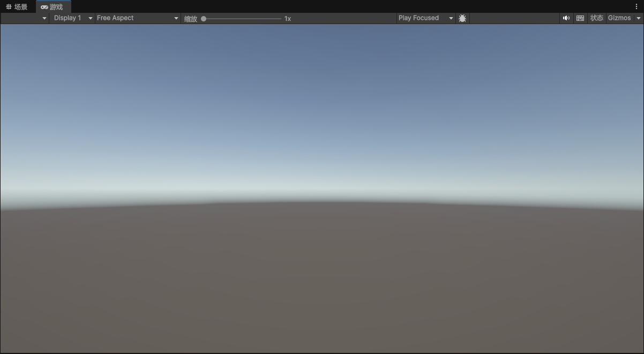This screenshot has height=354, width=644.
Task: Open the unlabeled view mode dropdown
Action: pyautogui.click(x=25, y=18)
